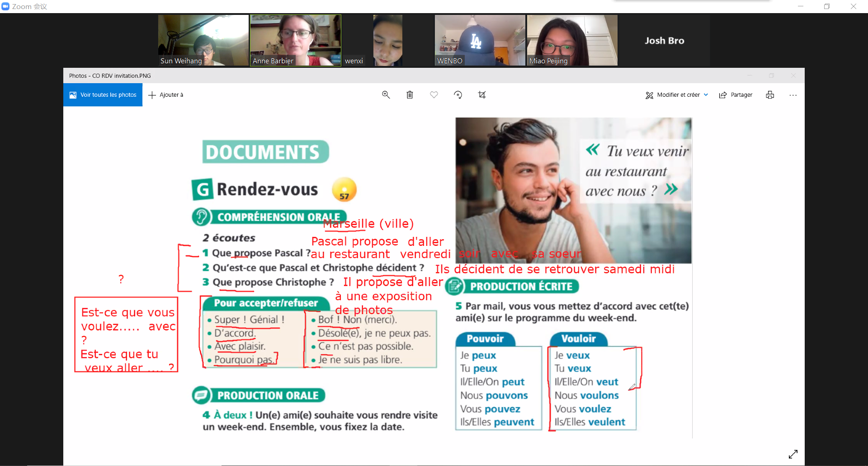Screen dimensions: 868x466
Task: Open the three-dots more options menu
Action: 793,95
